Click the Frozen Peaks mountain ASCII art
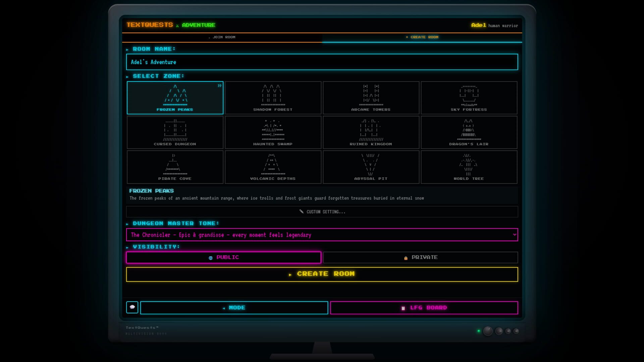The height and width of the screenshot is (362, 644). [x=175, y=96]
